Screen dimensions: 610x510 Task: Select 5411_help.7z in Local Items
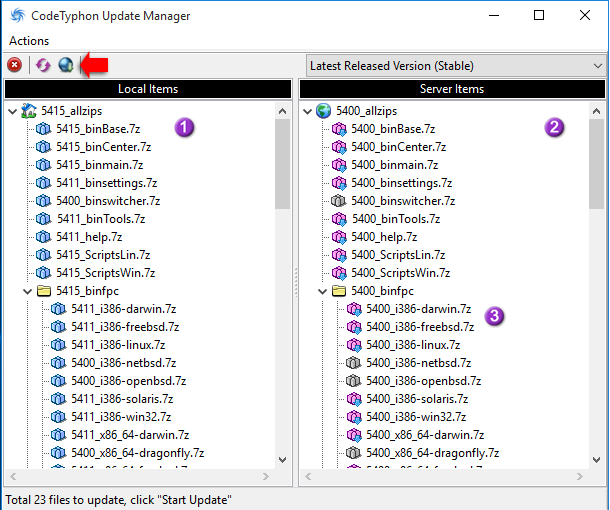[x=89, y=237]
